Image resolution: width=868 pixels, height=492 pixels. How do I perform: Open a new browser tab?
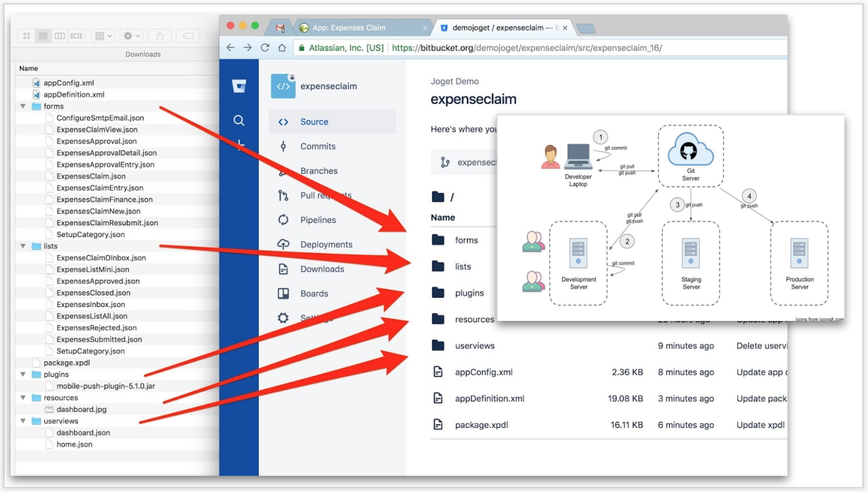586,29
